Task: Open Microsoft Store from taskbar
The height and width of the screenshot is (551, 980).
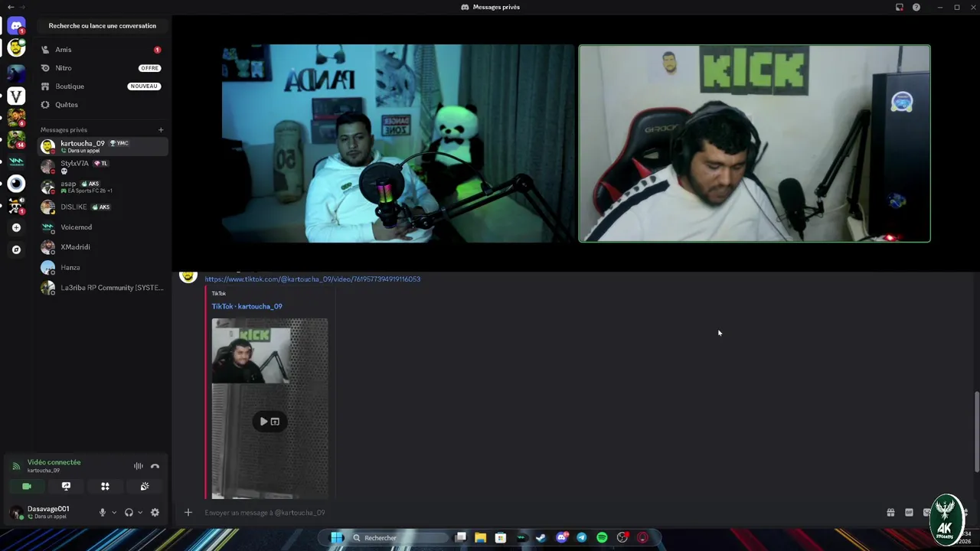Action: [501, 538]
